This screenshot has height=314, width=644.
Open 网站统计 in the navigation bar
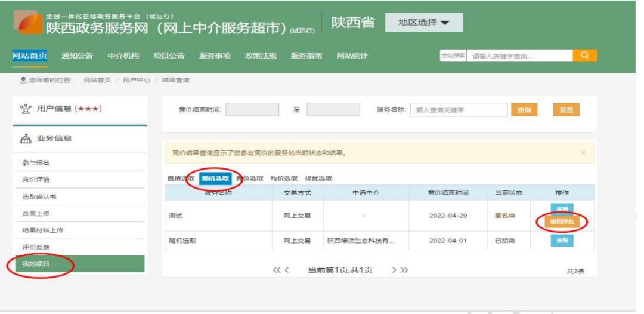352,56
